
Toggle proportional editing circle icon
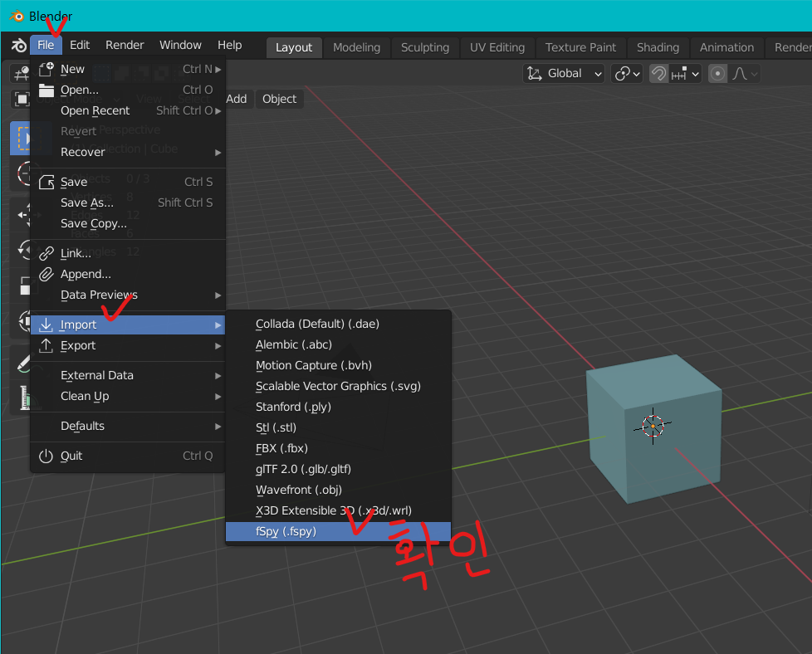(717, 74)
